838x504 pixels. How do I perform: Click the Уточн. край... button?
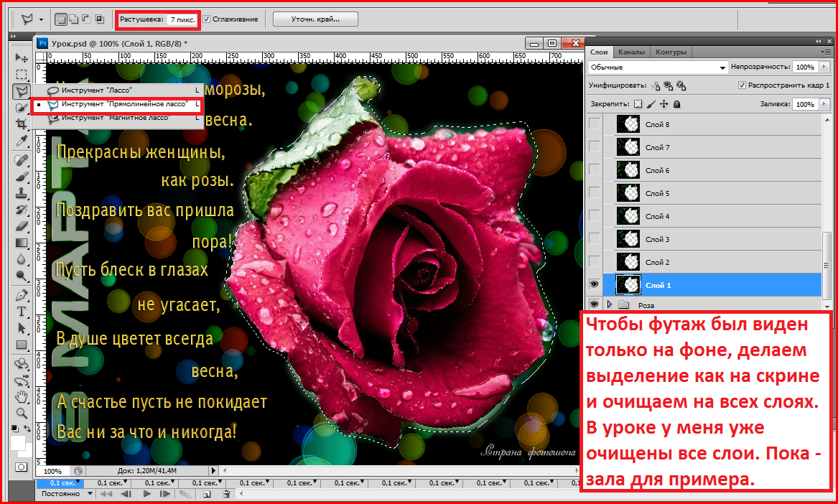pyautogui.click(x=315, y=19)
